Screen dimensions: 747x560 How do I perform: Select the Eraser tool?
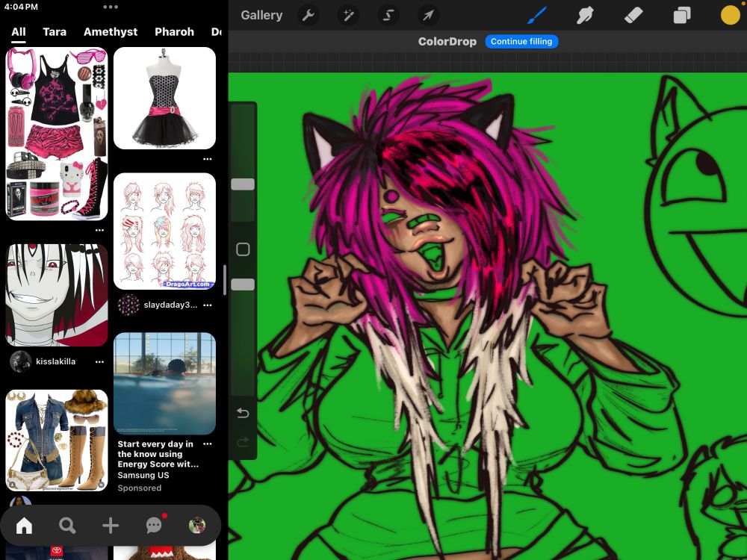633,15
